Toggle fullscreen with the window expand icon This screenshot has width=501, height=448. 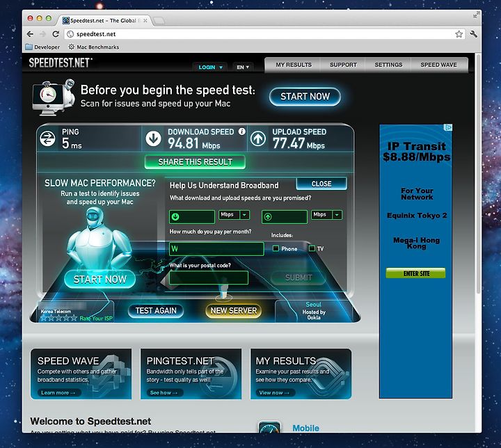[477, 15]
